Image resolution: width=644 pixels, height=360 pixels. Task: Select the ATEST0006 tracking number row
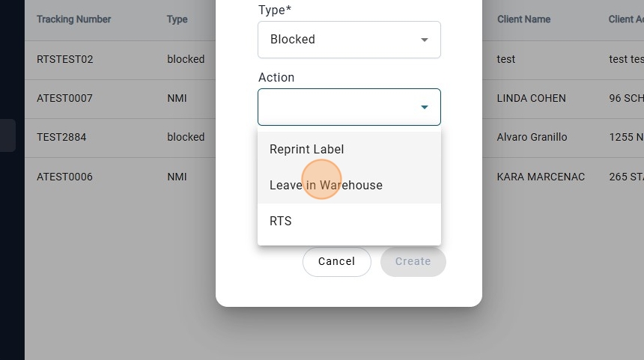[x=64, y=177]
